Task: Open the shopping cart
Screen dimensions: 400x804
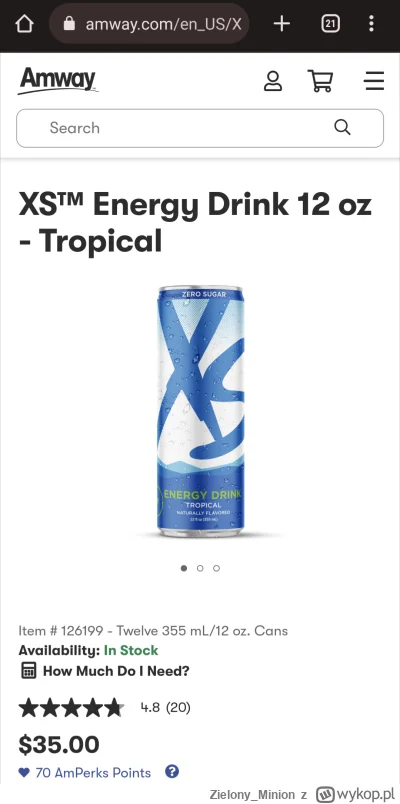Action: click(x=321, y=81)
